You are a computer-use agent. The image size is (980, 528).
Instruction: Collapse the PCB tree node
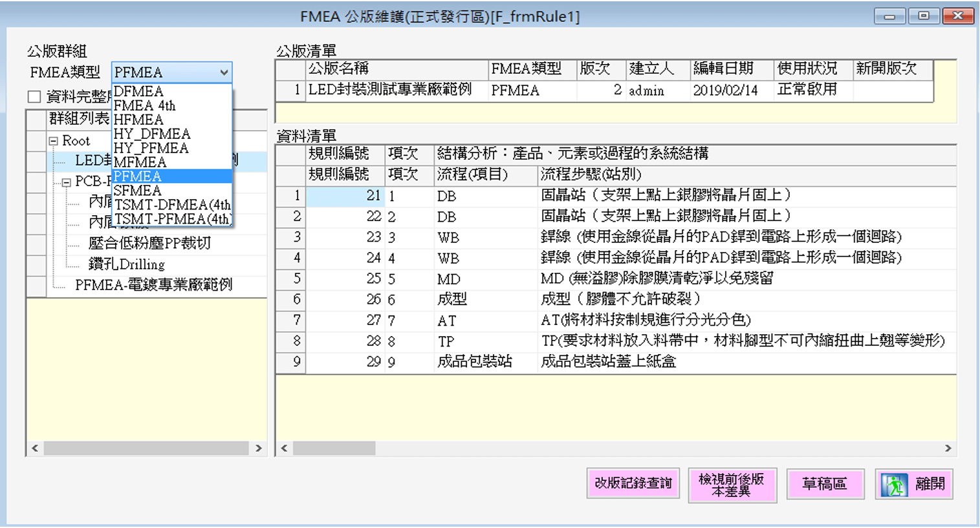tap(66, 182)
